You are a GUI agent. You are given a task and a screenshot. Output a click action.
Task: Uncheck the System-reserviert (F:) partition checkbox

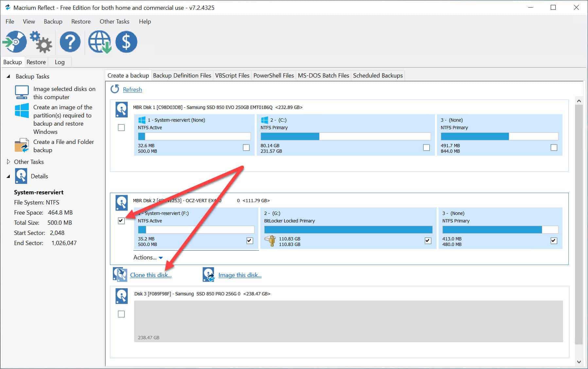250,241
